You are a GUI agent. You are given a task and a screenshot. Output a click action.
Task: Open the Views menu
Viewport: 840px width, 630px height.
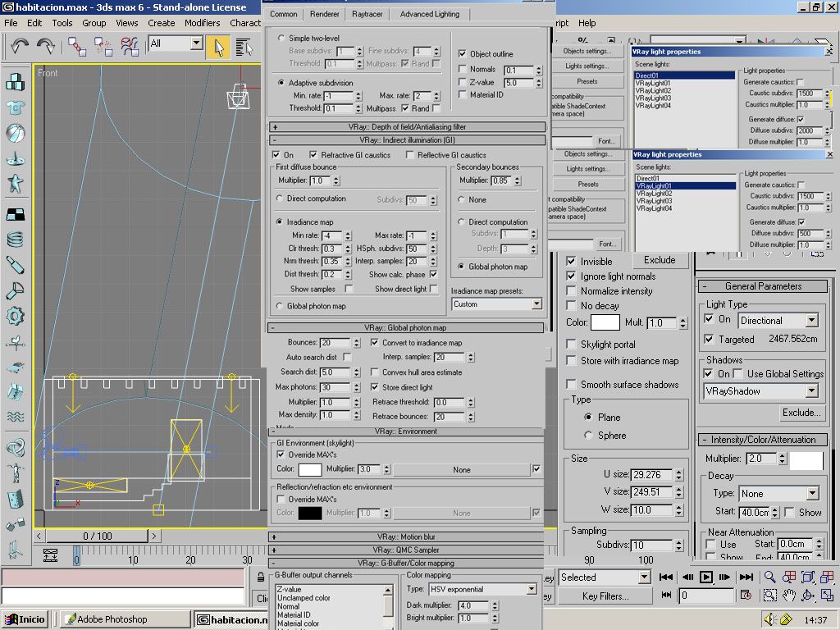pyautogui.click(x=127, y=23)
